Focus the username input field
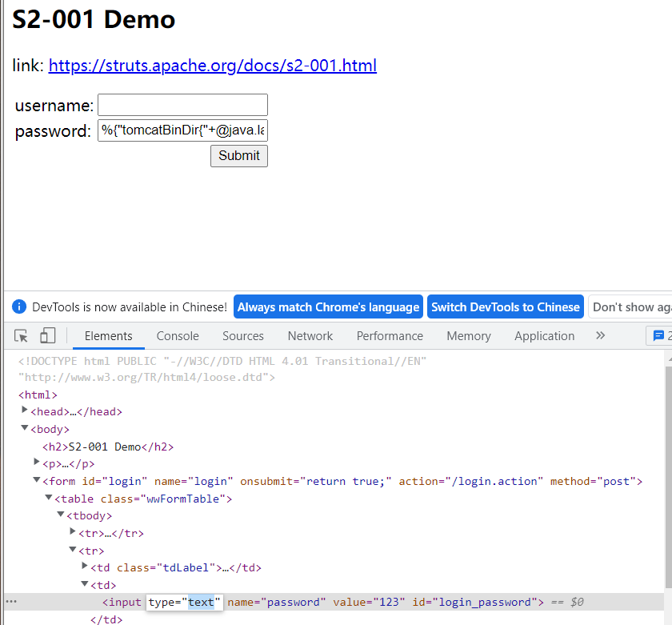The height and width of the screenshot is (625, 672). tap(182, 105)
